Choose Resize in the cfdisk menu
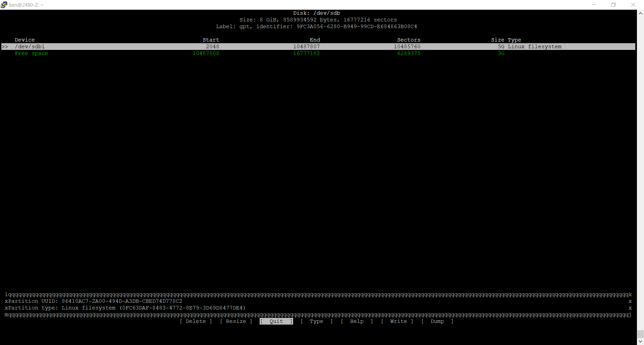The height and width of the screenshot is (345, 644). pyautogui.click(x=236, y=321)
